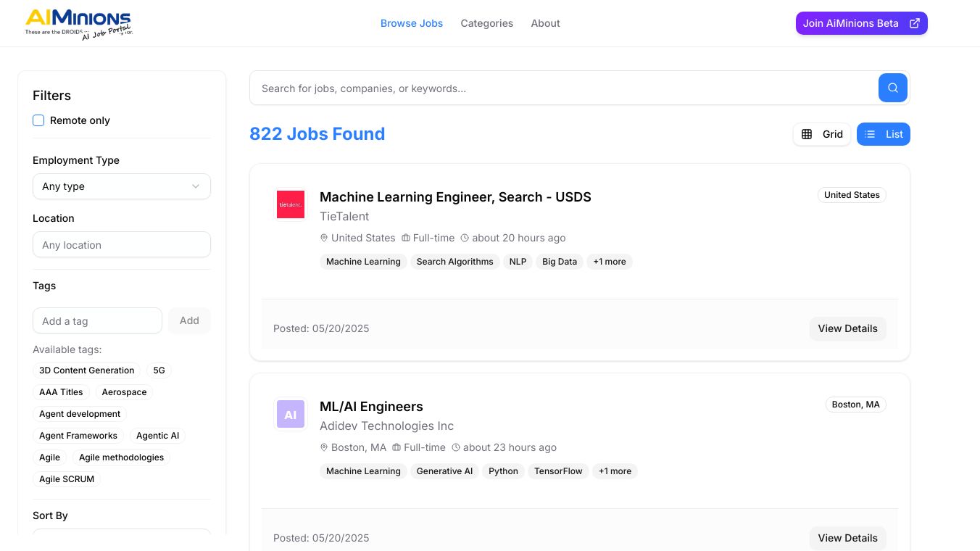This screenshot has height=551, width=980.
Task: Click external link icon on Join Beta
Action: point(915,23)
